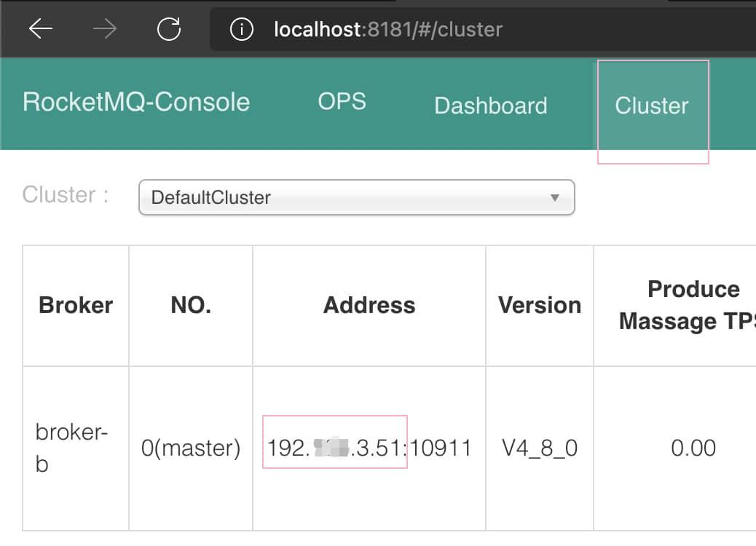Viewport: 756px width, 546px height.
Task: Select the 0(master) cell
Action: 191,448
